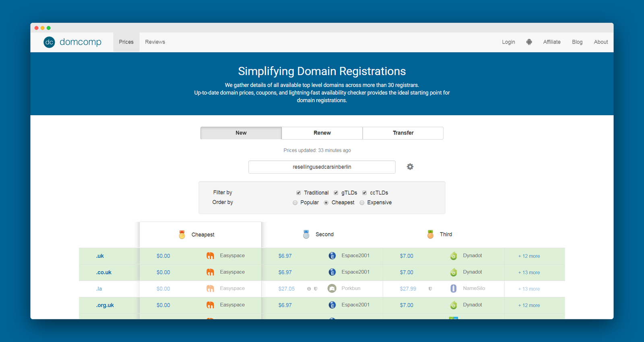Click the bronze Third medal icon
Image resolution: width=644 pixels, height=342 pixels.
coord(430,234)
